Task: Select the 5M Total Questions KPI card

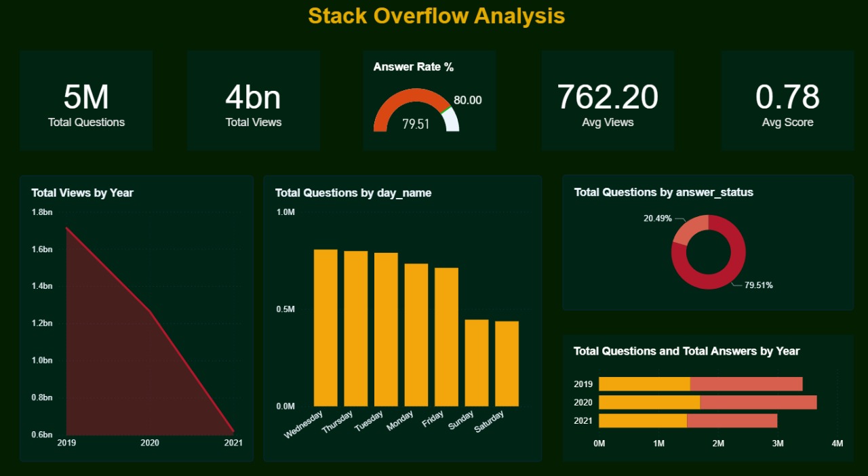Action: click(x=86, y=100)
